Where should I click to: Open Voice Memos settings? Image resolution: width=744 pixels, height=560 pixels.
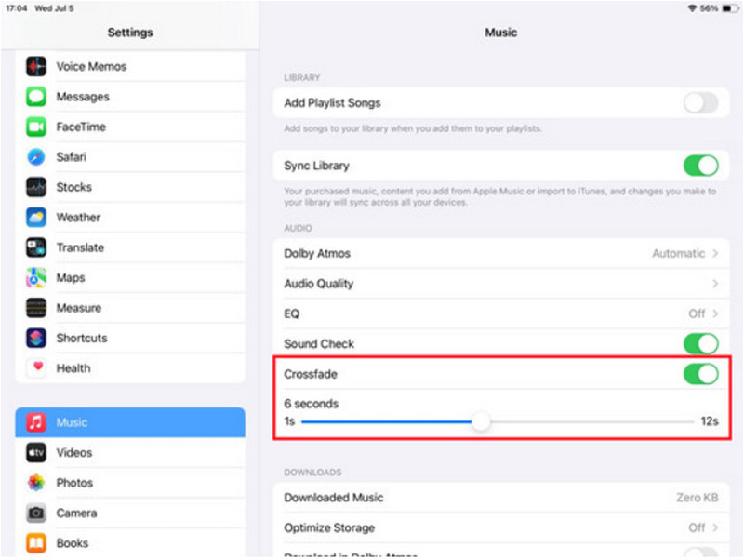point(130,66)
